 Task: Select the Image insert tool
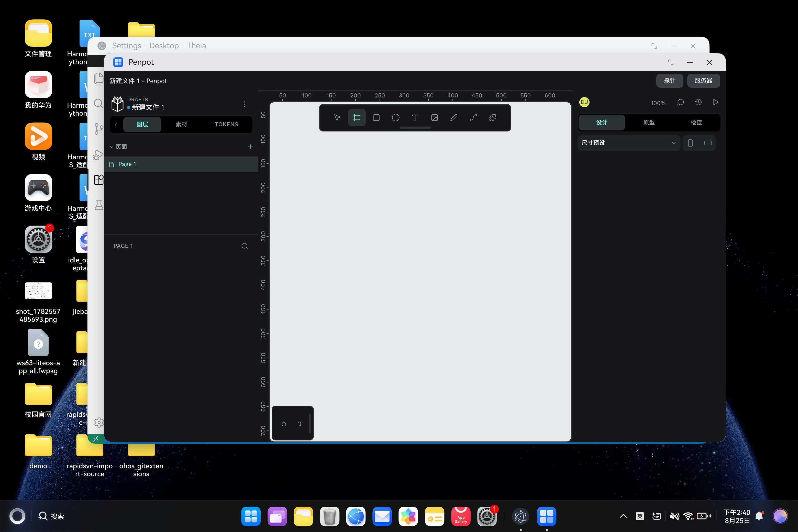coord(434,118)
